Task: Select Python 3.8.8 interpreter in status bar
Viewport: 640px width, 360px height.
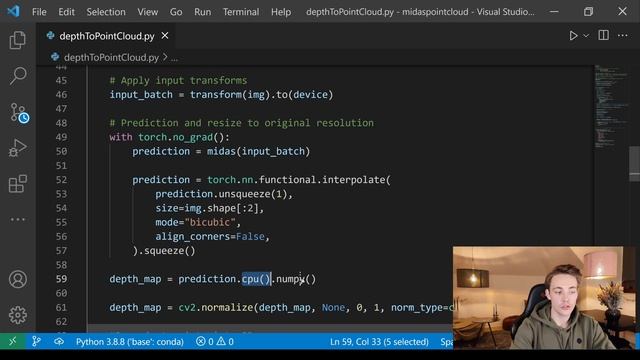Action: pos(130,342)
